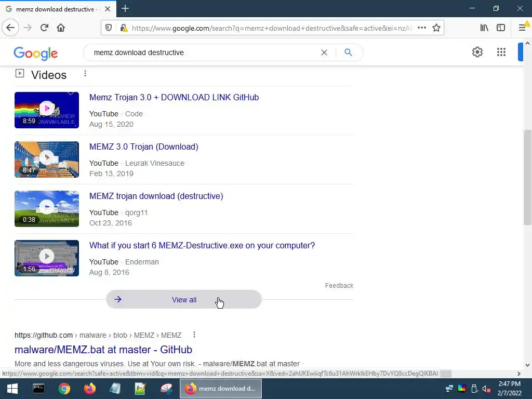Image resolution: width=532 pixels, height=399 pixels.
Task: Open the Firefox hamburger menu
Action: (523, 28)
